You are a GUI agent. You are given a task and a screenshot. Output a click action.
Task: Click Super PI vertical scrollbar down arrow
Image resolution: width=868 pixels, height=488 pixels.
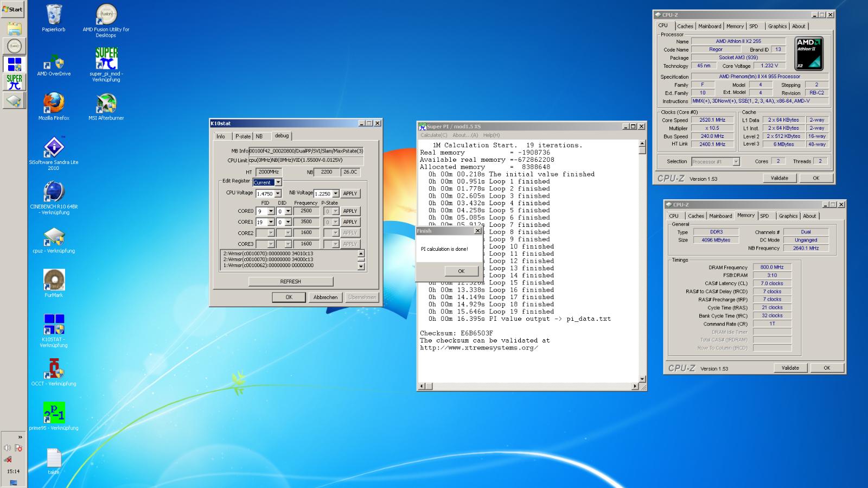(642, 379)
